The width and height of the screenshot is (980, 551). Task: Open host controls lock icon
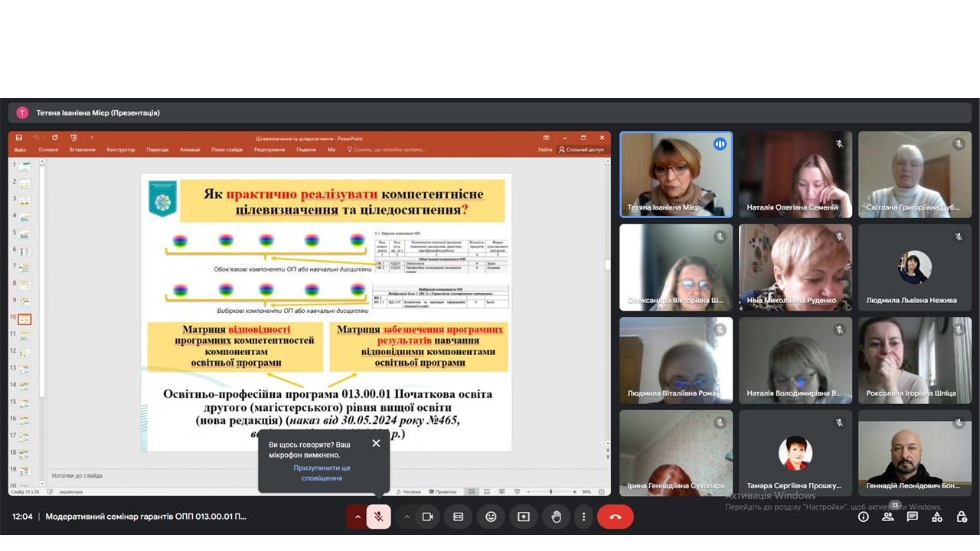[x=962, y=517]
